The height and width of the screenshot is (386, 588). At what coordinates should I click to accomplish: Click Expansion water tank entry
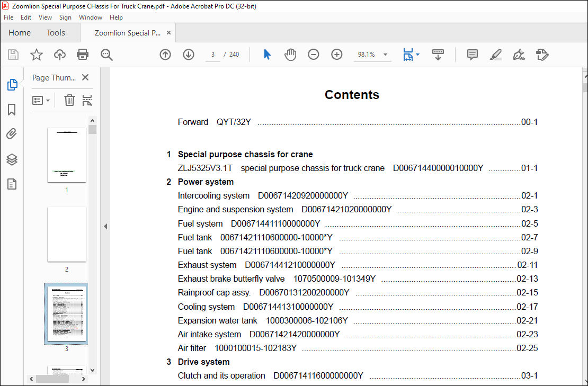[358, 320]
